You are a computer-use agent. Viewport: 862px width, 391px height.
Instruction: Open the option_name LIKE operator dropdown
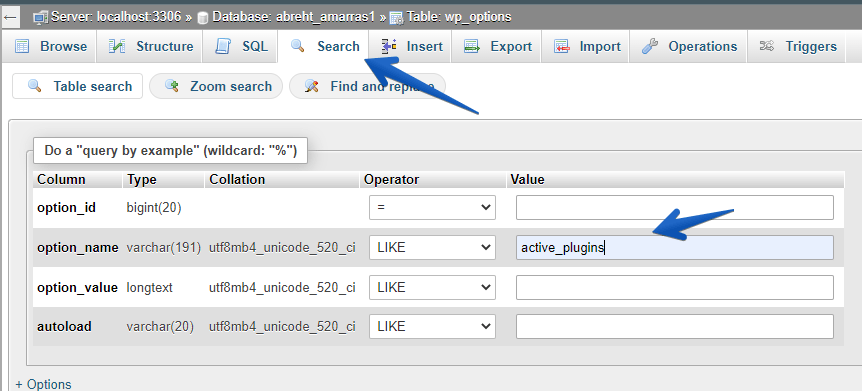point(432,247)
